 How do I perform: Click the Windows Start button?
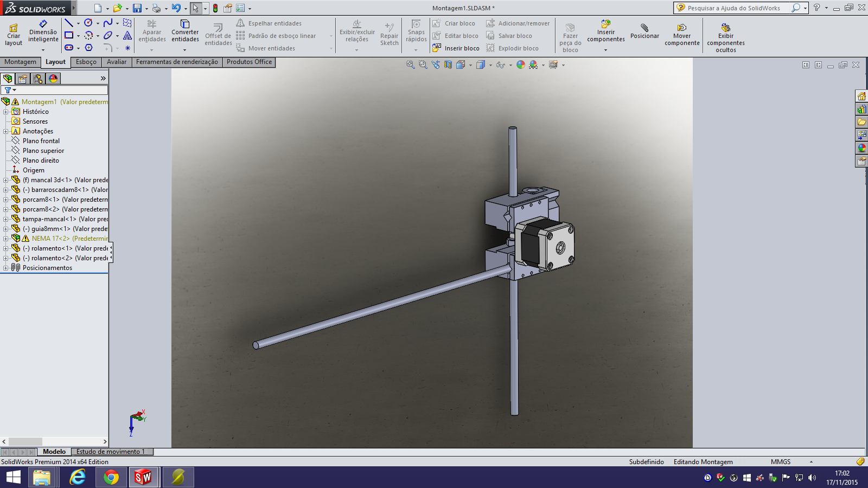[x=13, y=478]
